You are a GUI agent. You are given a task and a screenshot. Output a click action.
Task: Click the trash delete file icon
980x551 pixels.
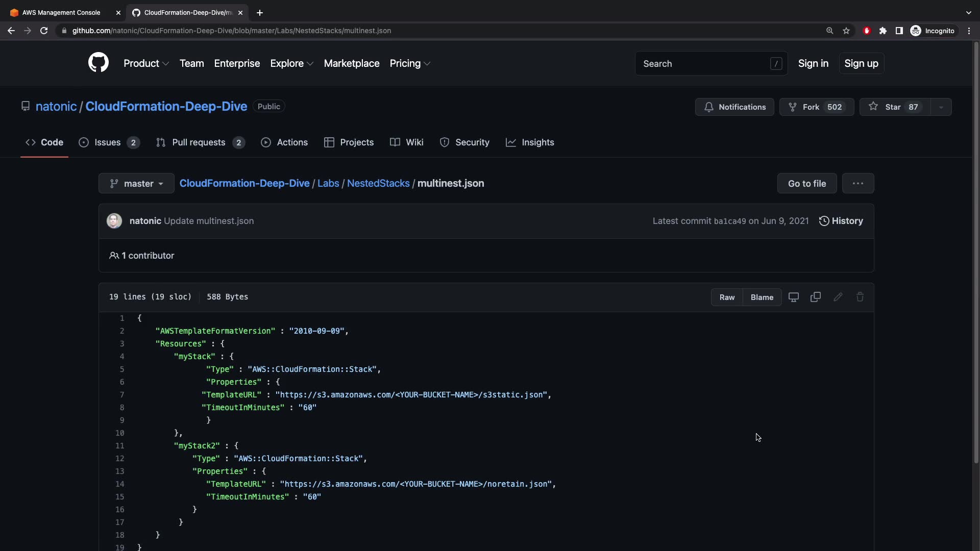pos(860,297)
